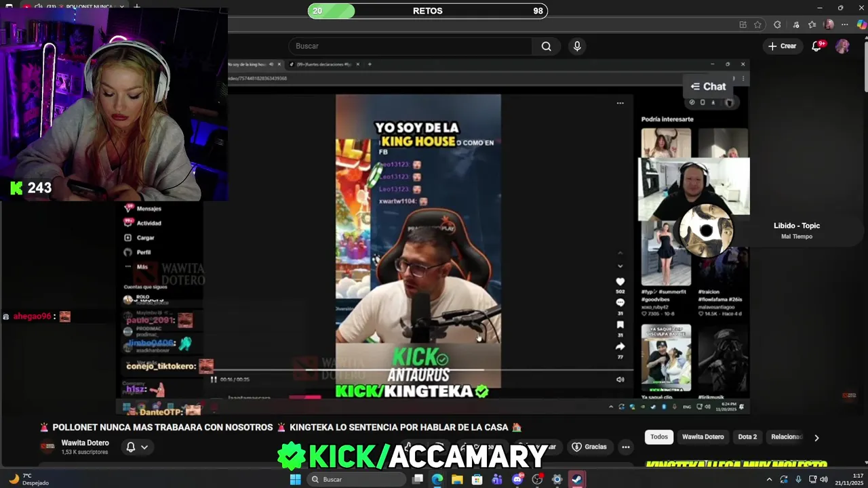The height and width of the screenshot is (488, 868).
Task: Pause the TikTok video playback
Action: click(x=214, y=380)
